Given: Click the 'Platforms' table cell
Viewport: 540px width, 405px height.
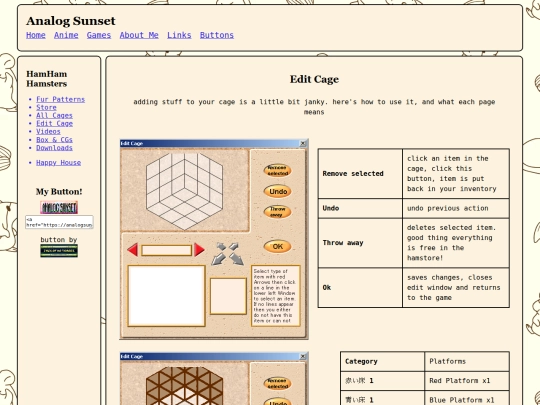Looking at the screenshot, I should point(467,362).
